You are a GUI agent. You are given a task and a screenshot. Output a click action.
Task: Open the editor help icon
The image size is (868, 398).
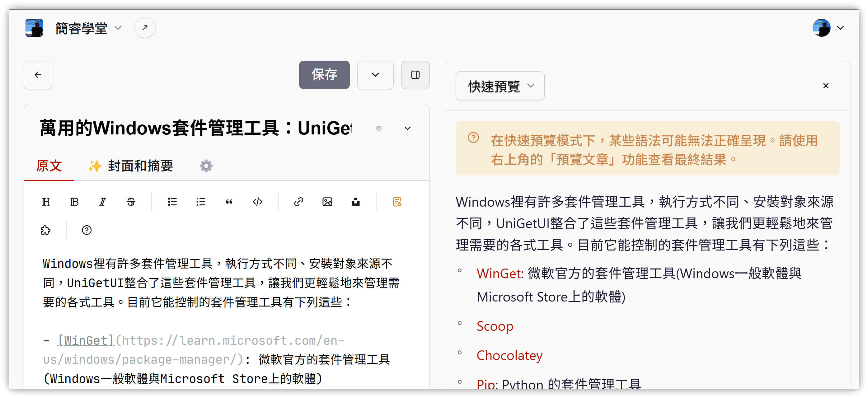[x=87, y=230]
